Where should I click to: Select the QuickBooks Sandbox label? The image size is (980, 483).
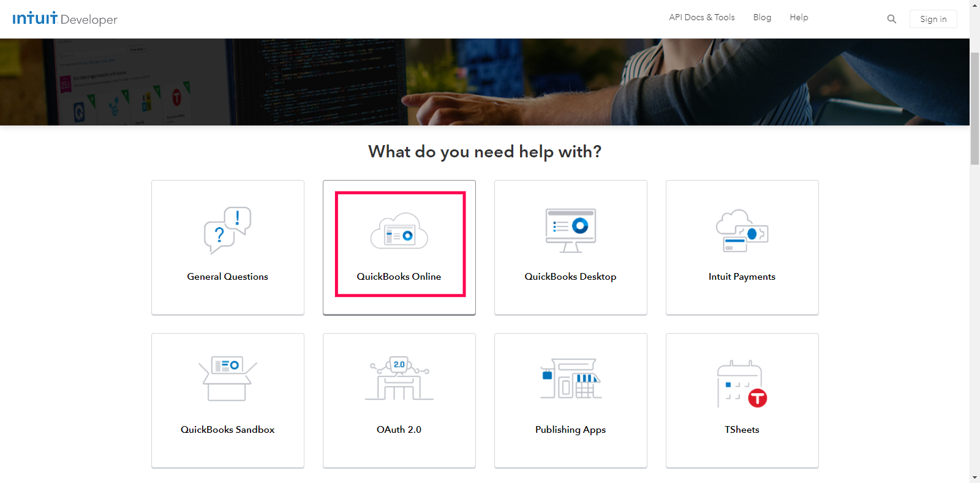click(x=228, y=430)
